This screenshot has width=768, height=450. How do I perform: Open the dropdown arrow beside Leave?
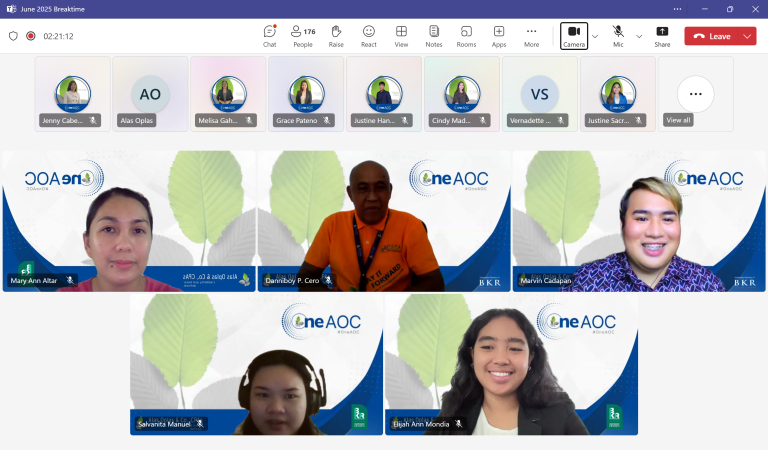[748, 36]
